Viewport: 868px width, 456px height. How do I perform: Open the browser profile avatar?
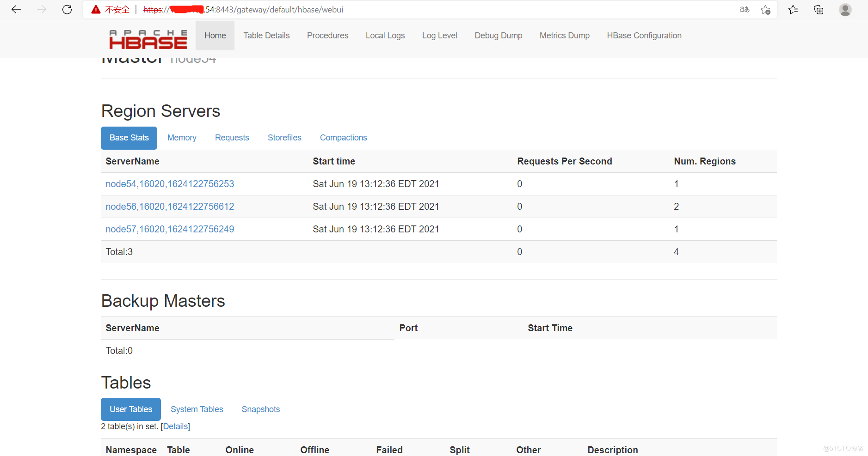(x=845, y=10)
